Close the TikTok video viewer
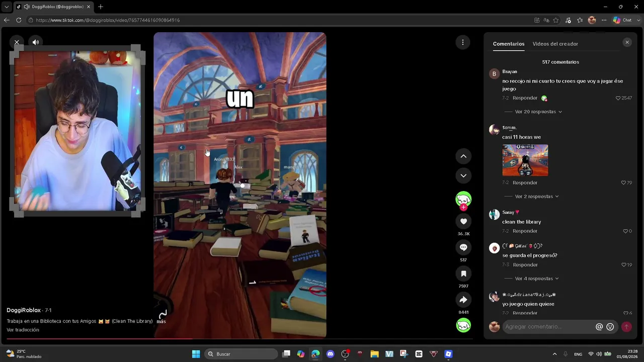644x362 pixels. pos(17,42)
